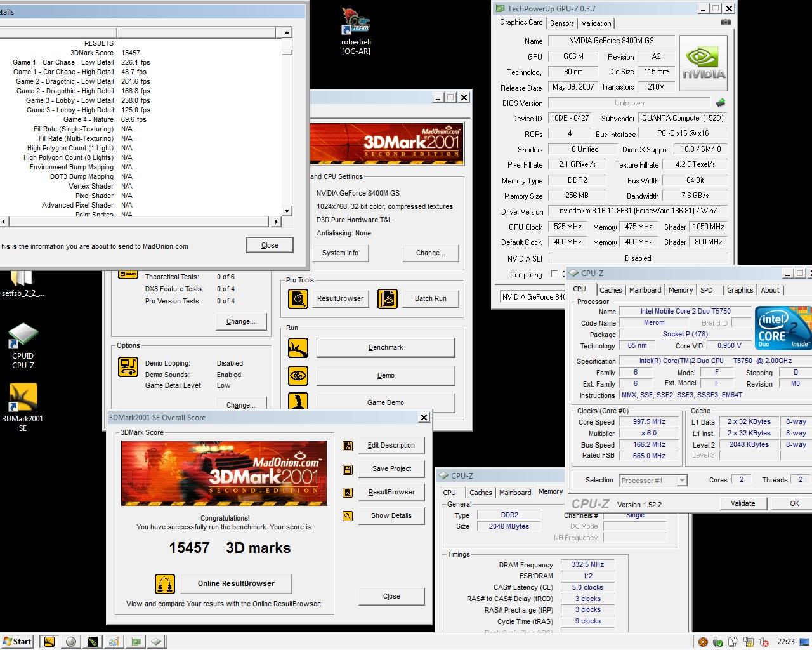812x650 pixels.
Task: Open the Mainboard tab in front CPU-Z
Action: pyautogui.click(x=645, y=290)
